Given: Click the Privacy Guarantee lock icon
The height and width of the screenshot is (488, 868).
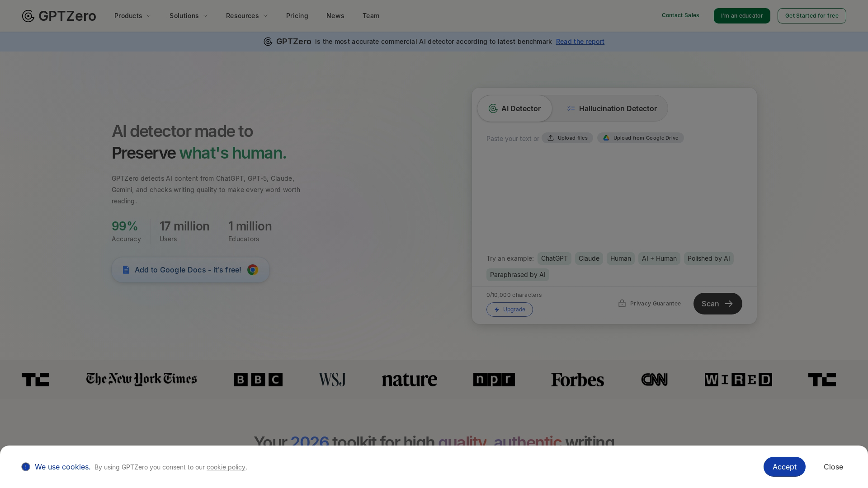Looking at the screenshot, I should tap(622, 303).
